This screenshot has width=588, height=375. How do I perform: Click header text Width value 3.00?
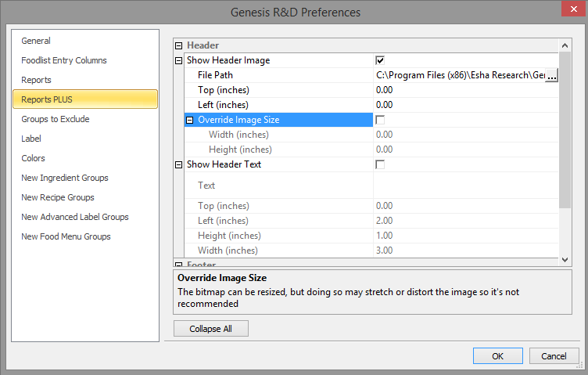pos(385,251)
